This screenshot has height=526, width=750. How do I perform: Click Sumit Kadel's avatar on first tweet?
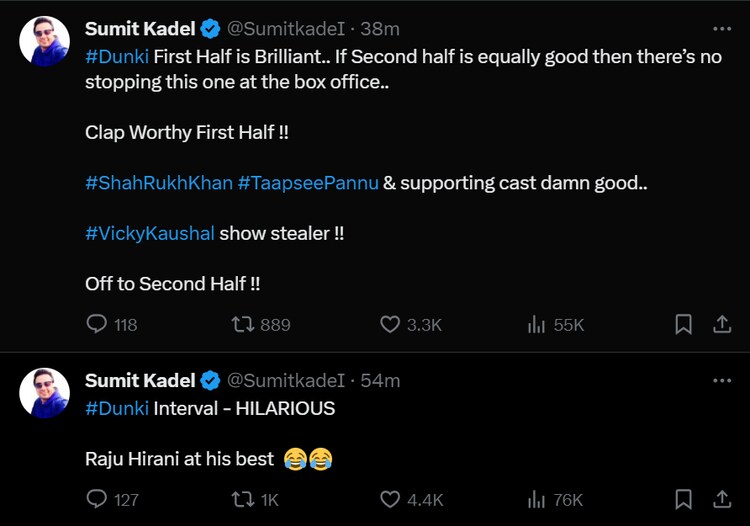pos(45,41)
